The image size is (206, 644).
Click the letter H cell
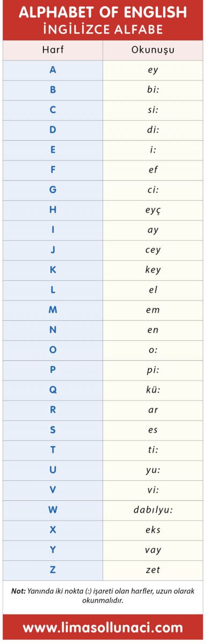click(53, 210)
